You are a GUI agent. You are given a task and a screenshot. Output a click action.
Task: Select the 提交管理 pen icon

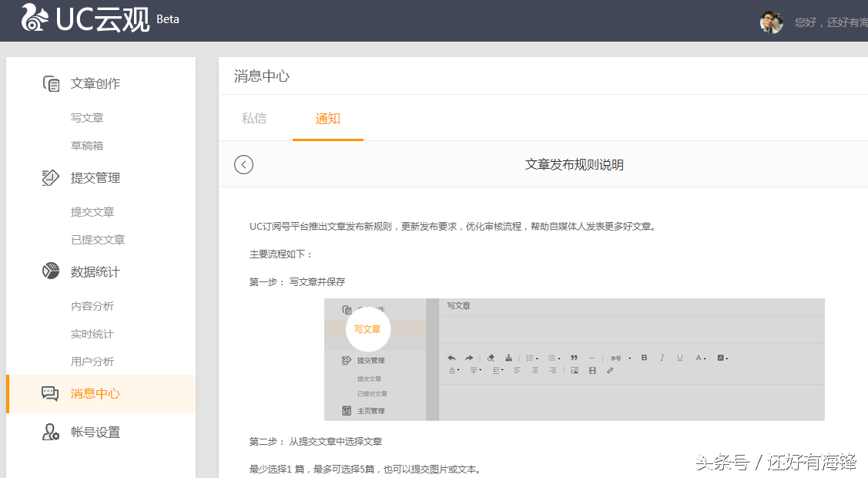(x=50, y=177)
